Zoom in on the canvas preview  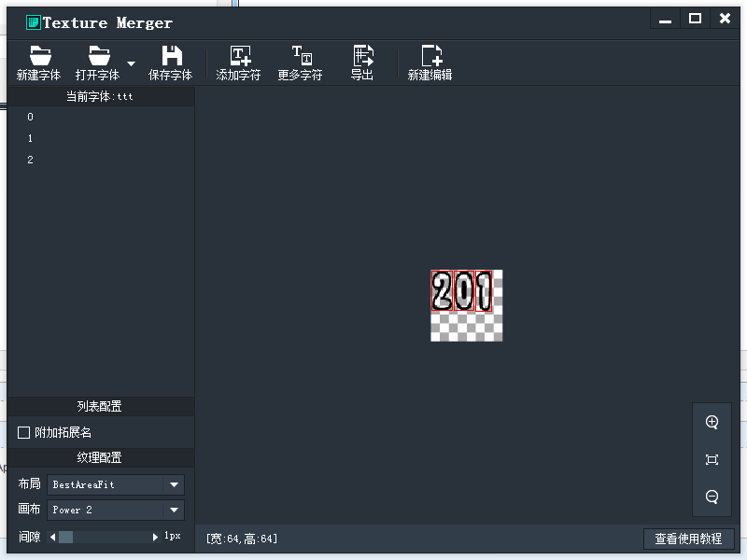pyautogui.click(x=712, y=422)
